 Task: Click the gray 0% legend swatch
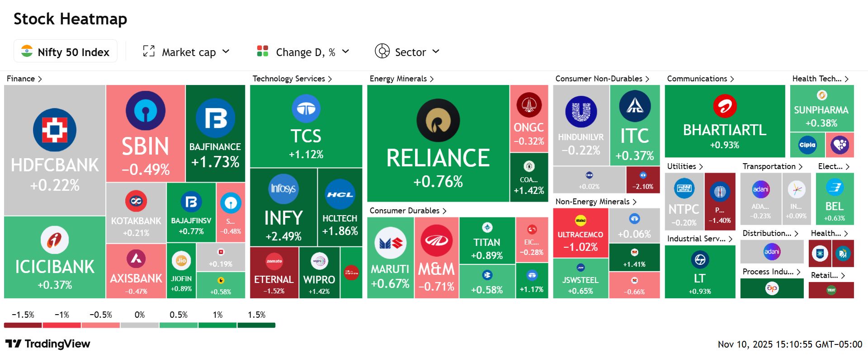140,325
